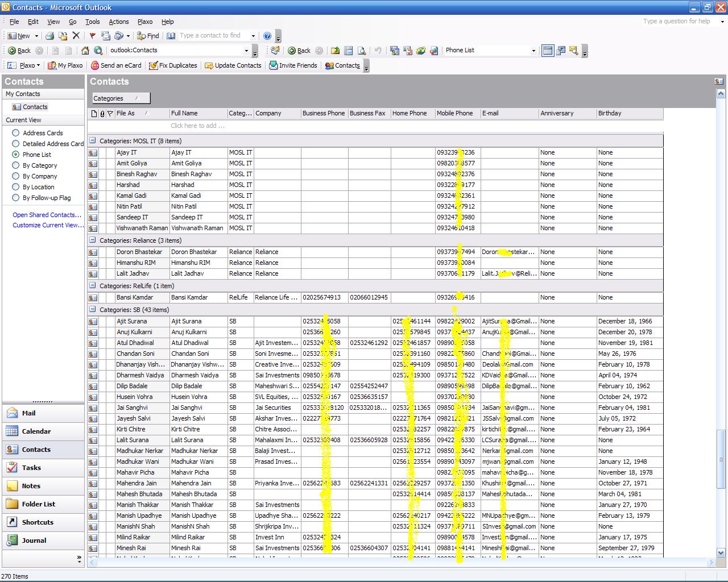Open the Plaxo menu in the menu bar

click(144, 22)
